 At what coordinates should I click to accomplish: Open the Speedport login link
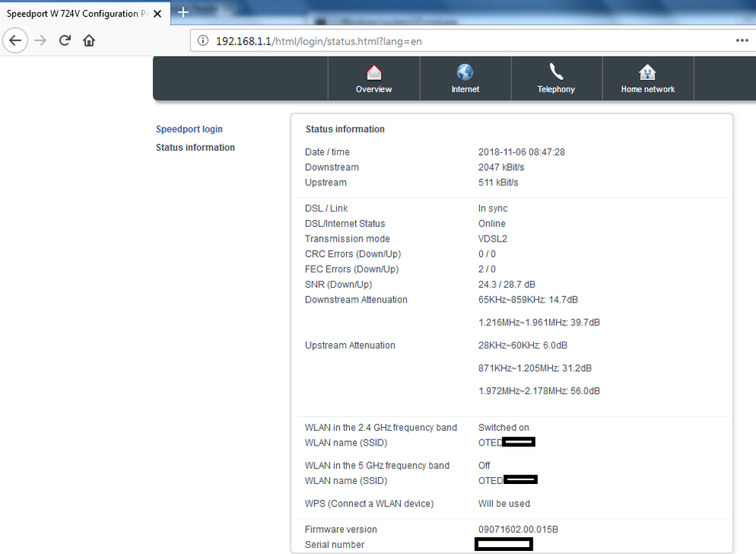(189, 129)
